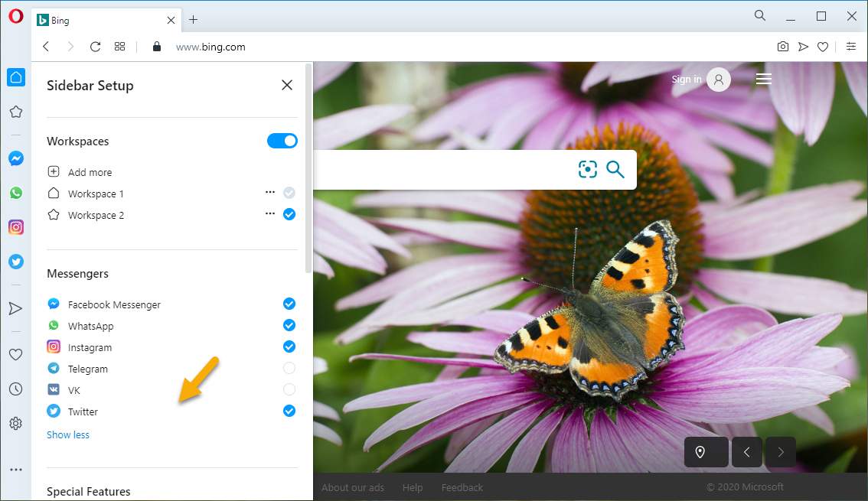Open My Flow from the sidebar strip
Screen dimensions: 868x501
click(15, 308)
